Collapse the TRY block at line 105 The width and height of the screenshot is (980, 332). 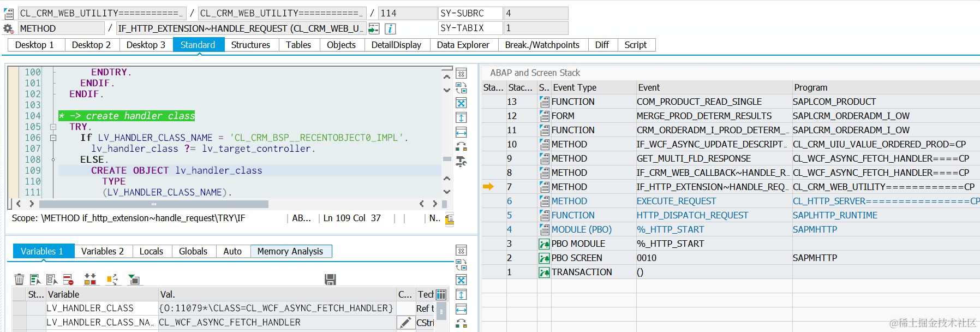[x=53, y=127]
